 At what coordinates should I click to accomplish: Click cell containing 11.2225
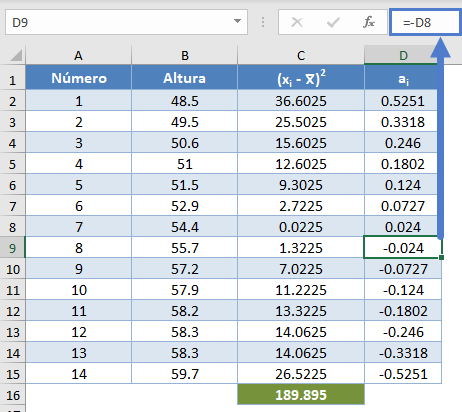click(x=301, y=290)
